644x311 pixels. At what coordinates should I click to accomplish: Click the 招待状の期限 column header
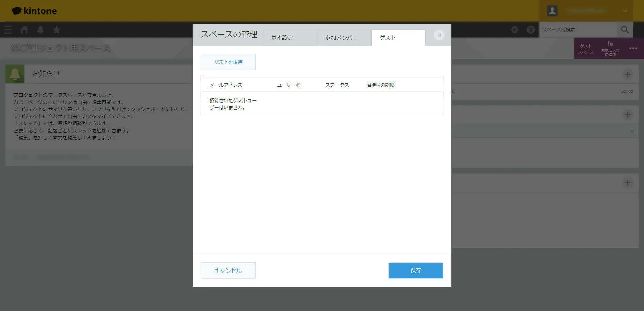[x=380, y=85]
